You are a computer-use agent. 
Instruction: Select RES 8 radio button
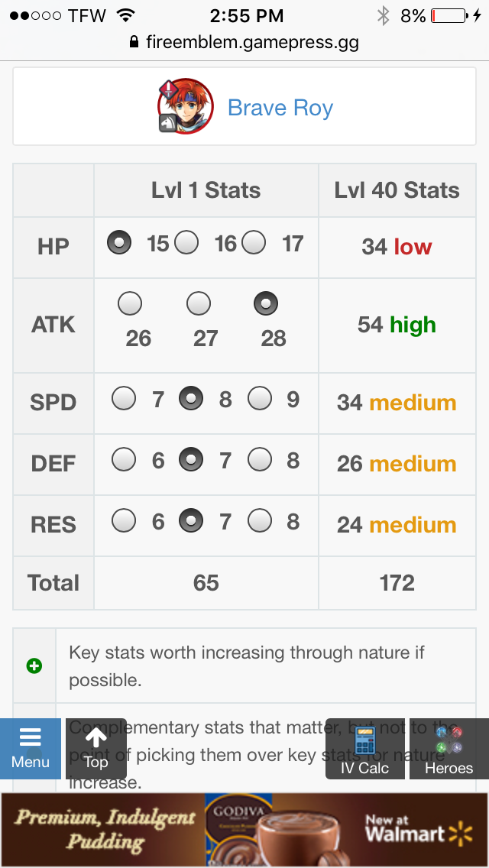point(260,521)
